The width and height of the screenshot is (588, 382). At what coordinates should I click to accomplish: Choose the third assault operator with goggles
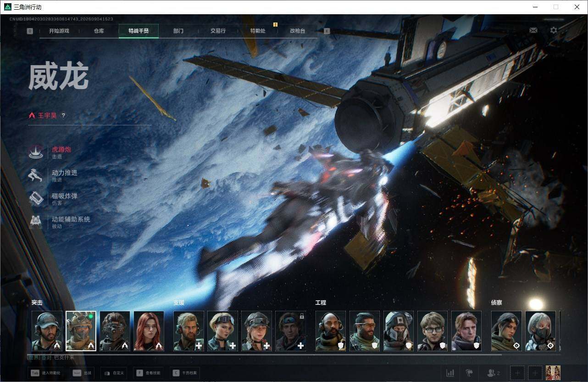[x=115, y=331]
